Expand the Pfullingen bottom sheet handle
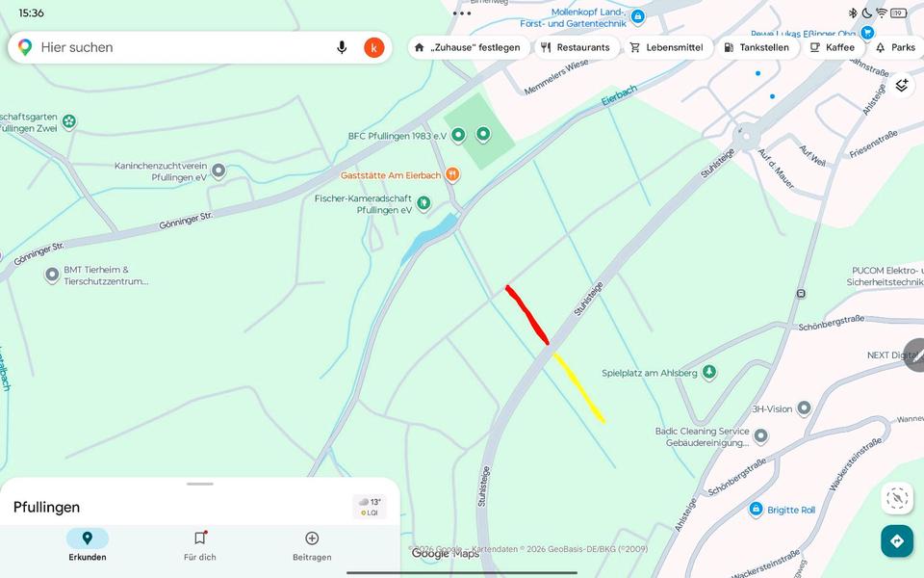 pos(200,484)
